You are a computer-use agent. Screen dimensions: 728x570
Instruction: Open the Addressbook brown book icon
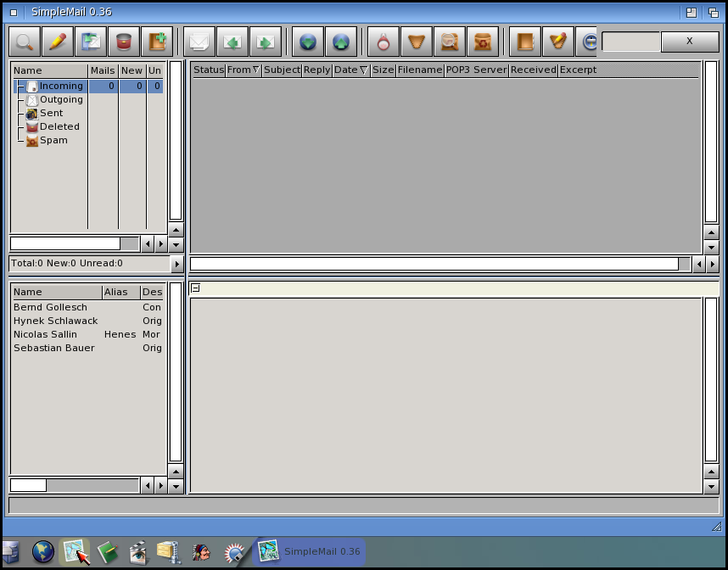[525, 42]
